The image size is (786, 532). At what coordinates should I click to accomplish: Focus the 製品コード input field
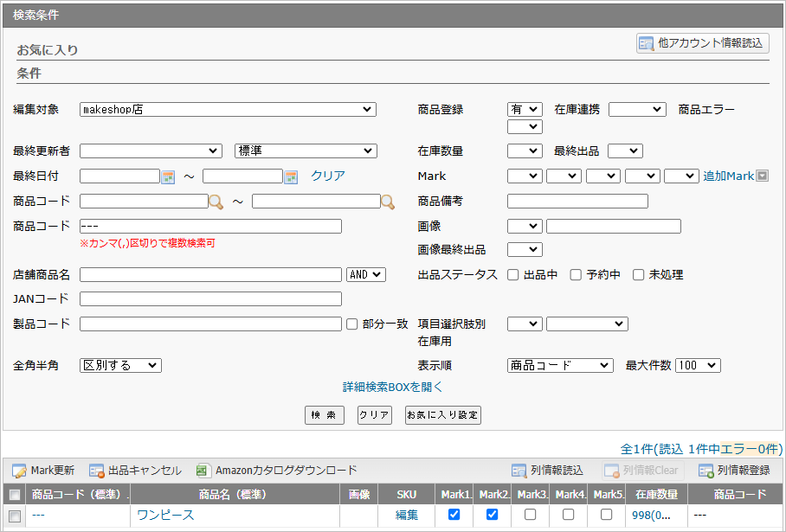[x=210, y=324]
